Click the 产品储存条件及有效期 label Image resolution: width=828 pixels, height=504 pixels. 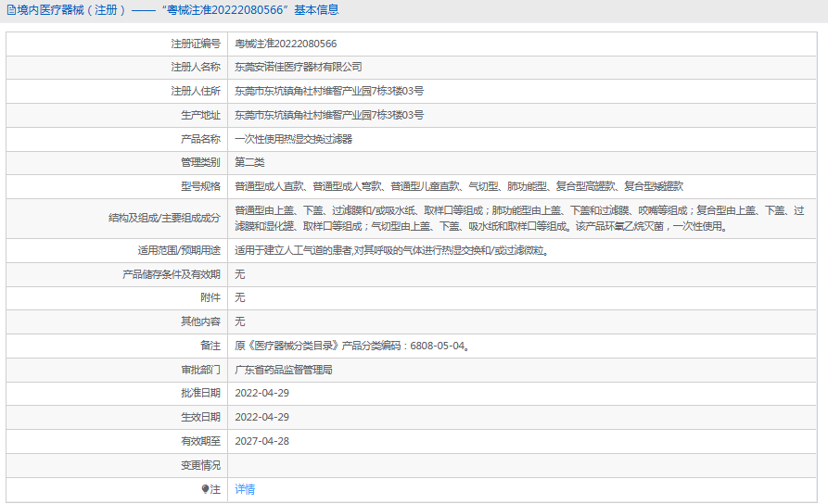click(172, 274)
